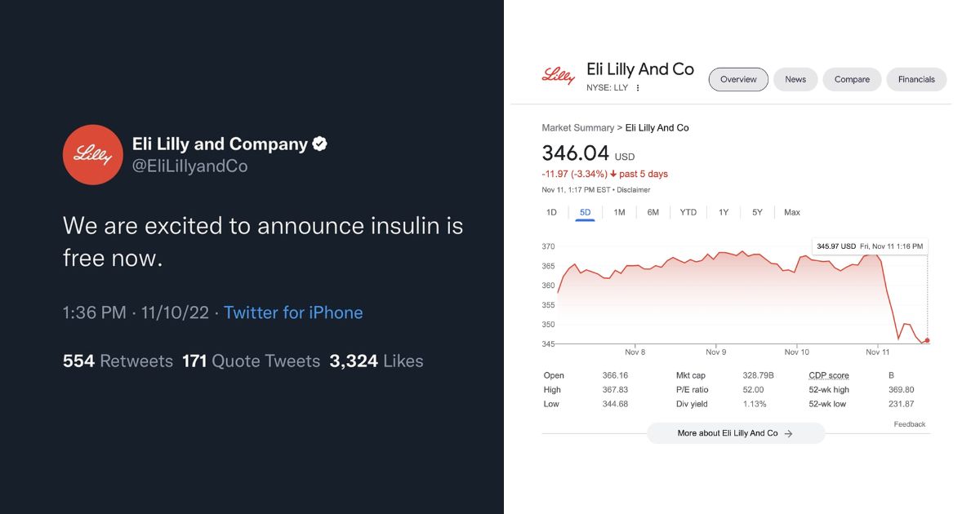Select the 1M chart range
Screen dimensions: 980x514
[619, 212]
